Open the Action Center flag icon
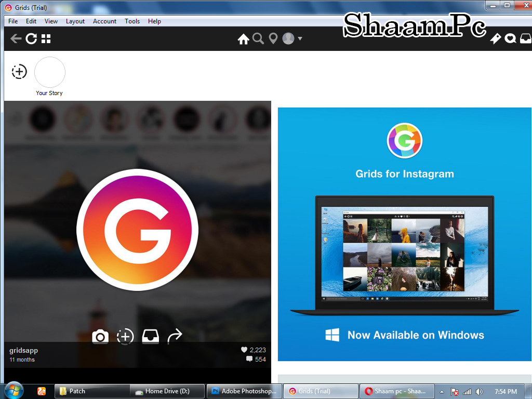The width and height of the screenshot is (532, 399). click(x=454, y=392)
